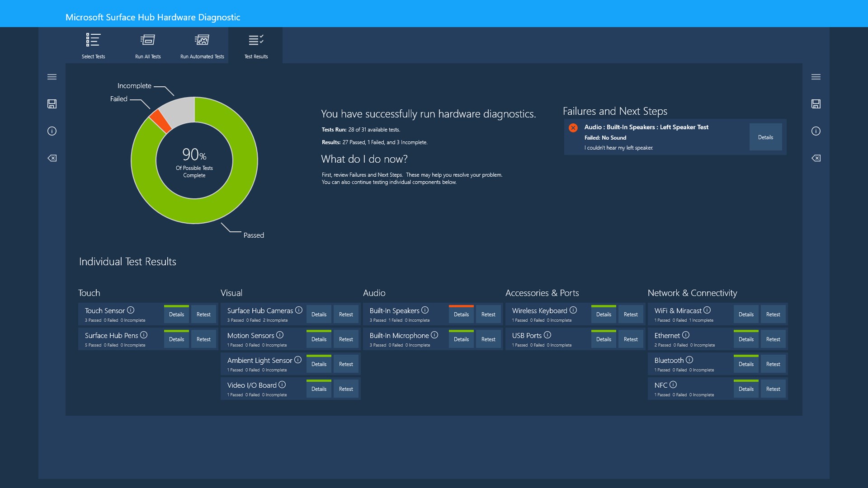Retest WiFi & Miracast
The image size is (868, 488).
coord(773,314)
